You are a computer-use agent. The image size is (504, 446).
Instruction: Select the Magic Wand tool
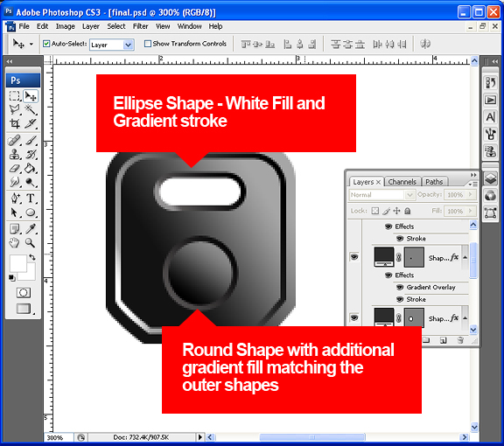coord(31,109)
